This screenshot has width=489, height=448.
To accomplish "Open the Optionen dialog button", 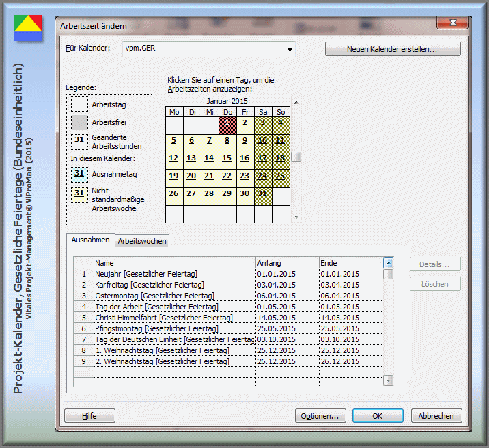I will pos(320,416).
